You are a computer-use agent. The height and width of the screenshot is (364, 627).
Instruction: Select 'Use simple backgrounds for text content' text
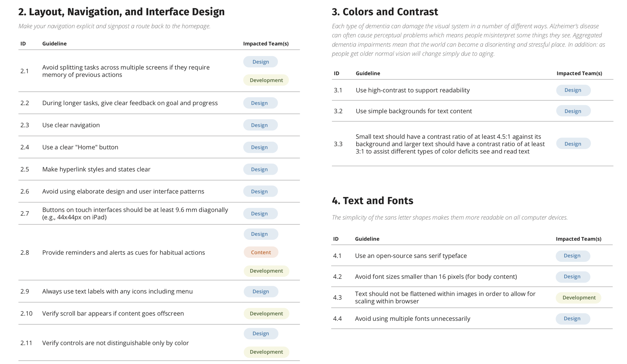point(414,111)
